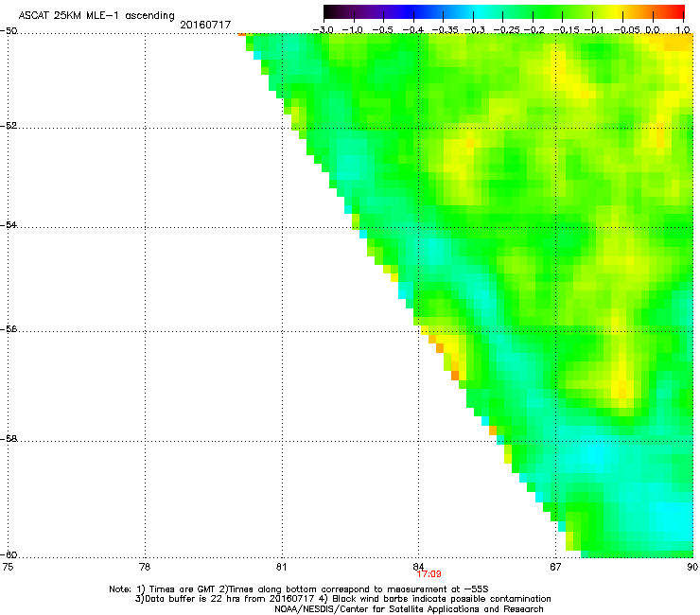Screen dimensions: 700x615
Task: Click the color bar label -0.4
Action: tap(413, 30)
